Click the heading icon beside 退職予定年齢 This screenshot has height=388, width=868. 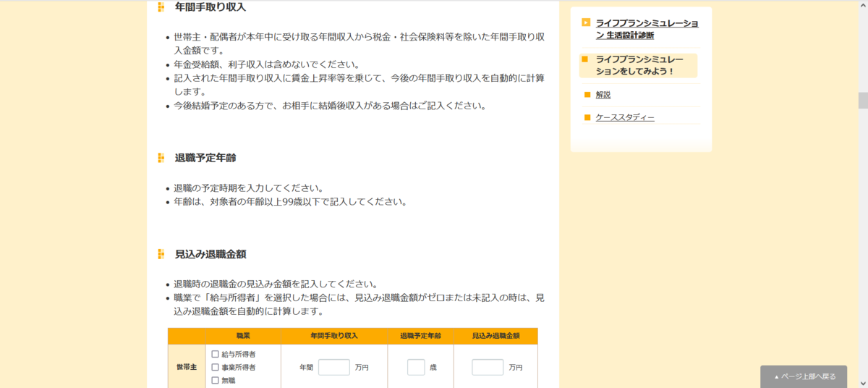click(x=161, y=158)
